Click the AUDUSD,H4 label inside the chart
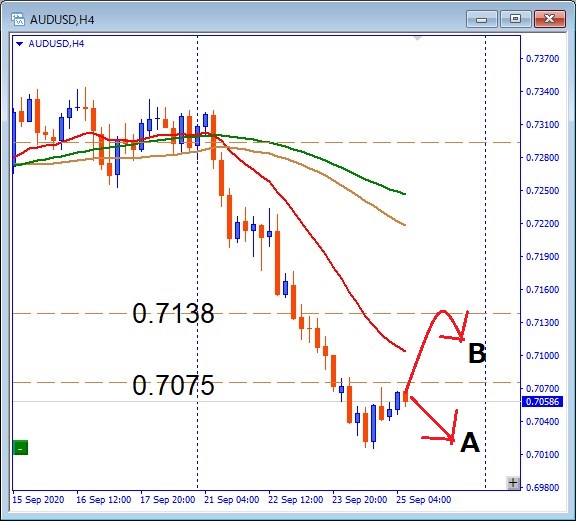 pyautogui.click(x=56, y=44)
